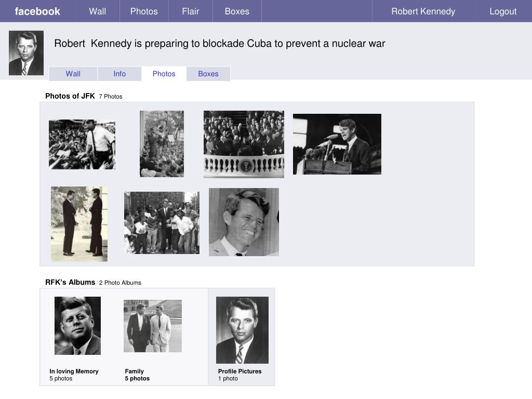
Task: Click the Robert Kennedy account name in header
Action: pyautogui.click(x=423, y=11)
